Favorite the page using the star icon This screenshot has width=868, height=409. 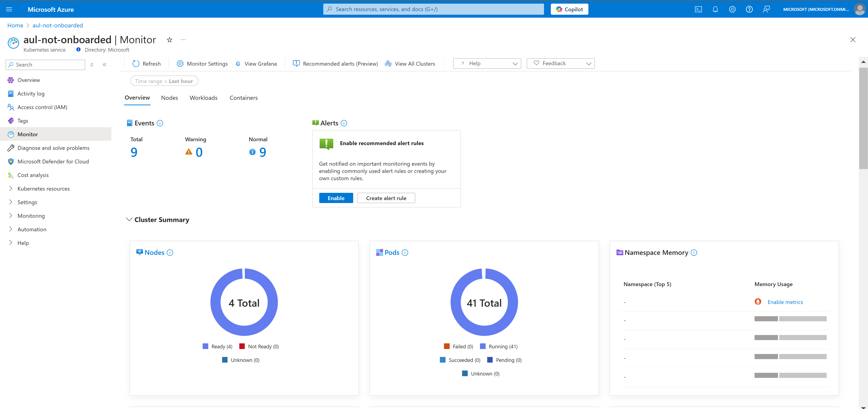coord(169,40)
